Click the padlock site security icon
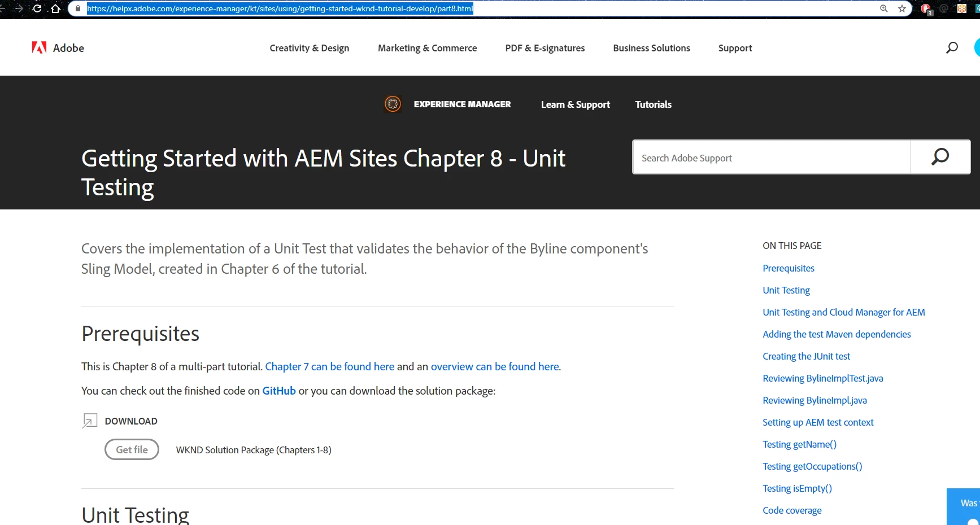Image resolution: width=980 pixels, height=525 pixels. click(78, 8)
